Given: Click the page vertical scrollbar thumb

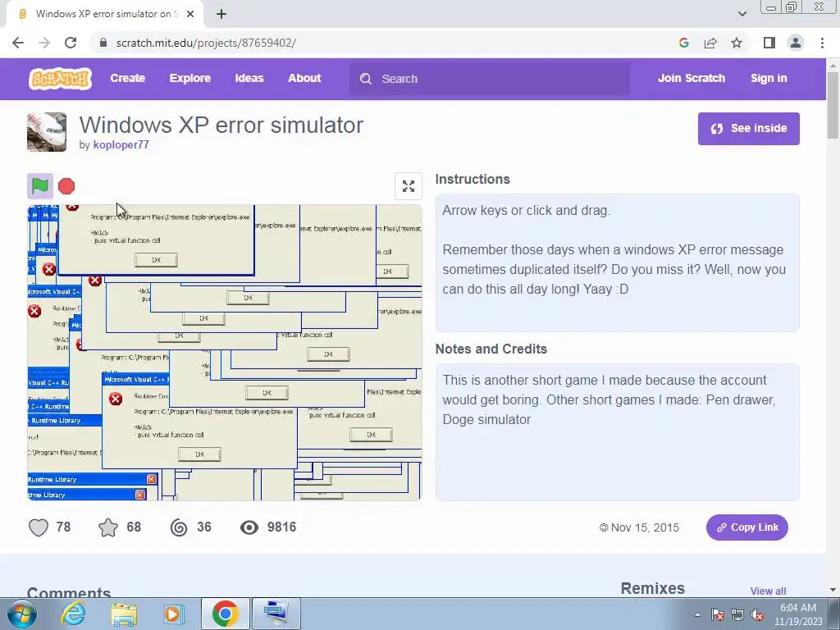Looking at the screenshot, I should point(833,105).
